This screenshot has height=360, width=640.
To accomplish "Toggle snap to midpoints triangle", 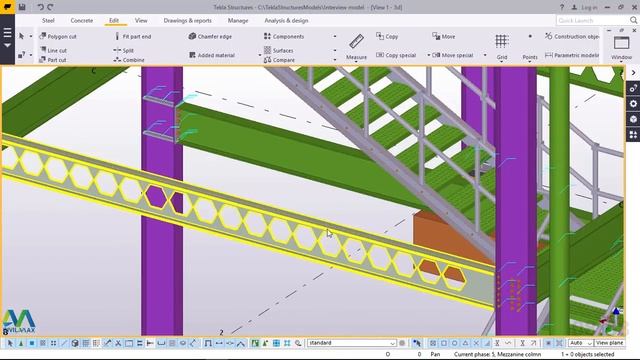I will (465, 343).
